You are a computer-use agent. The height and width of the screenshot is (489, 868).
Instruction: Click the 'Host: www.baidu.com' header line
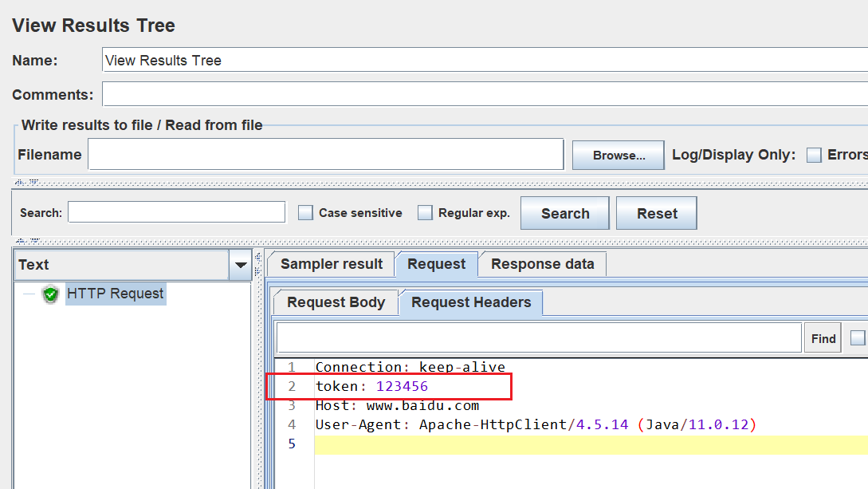coord(397,405)
